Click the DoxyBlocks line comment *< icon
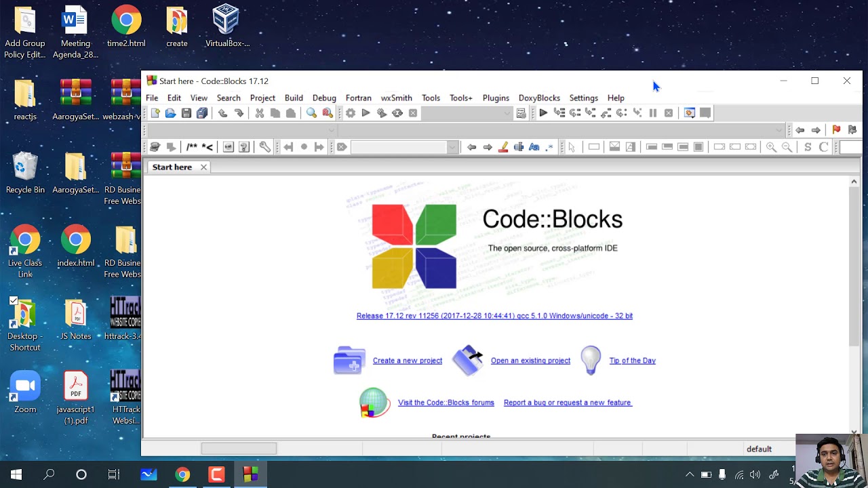868x488 pixels. [208, 147]
